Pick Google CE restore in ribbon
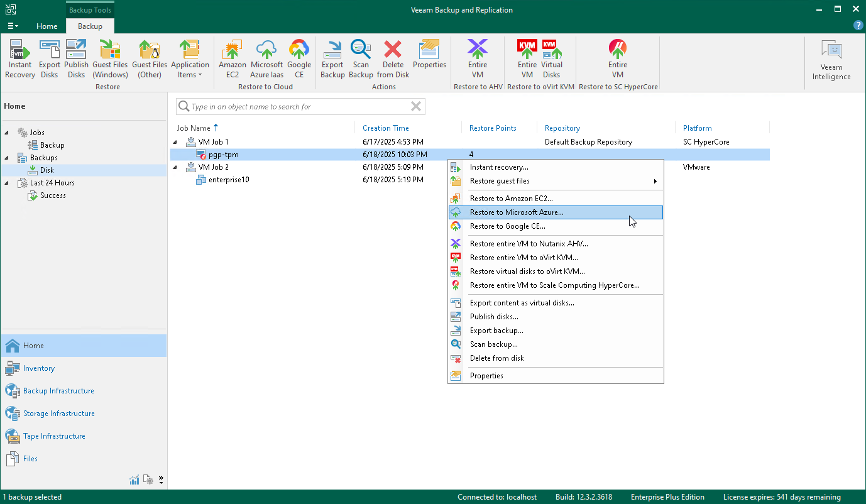 [x=299, y=59]
